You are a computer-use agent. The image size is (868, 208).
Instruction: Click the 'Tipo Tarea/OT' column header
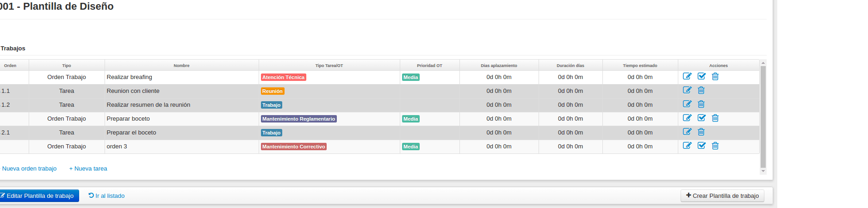point(329,66)
